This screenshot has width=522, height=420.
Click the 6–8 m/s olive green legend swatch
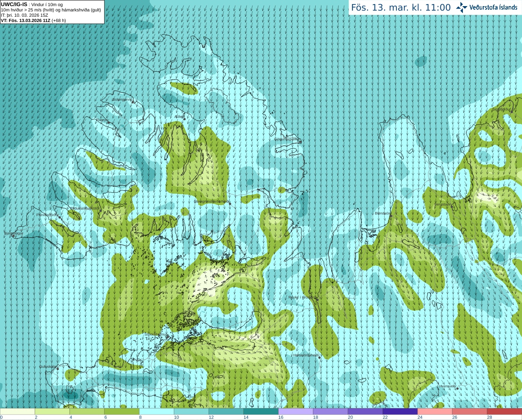pyautogui.click(x=122, y=411)
